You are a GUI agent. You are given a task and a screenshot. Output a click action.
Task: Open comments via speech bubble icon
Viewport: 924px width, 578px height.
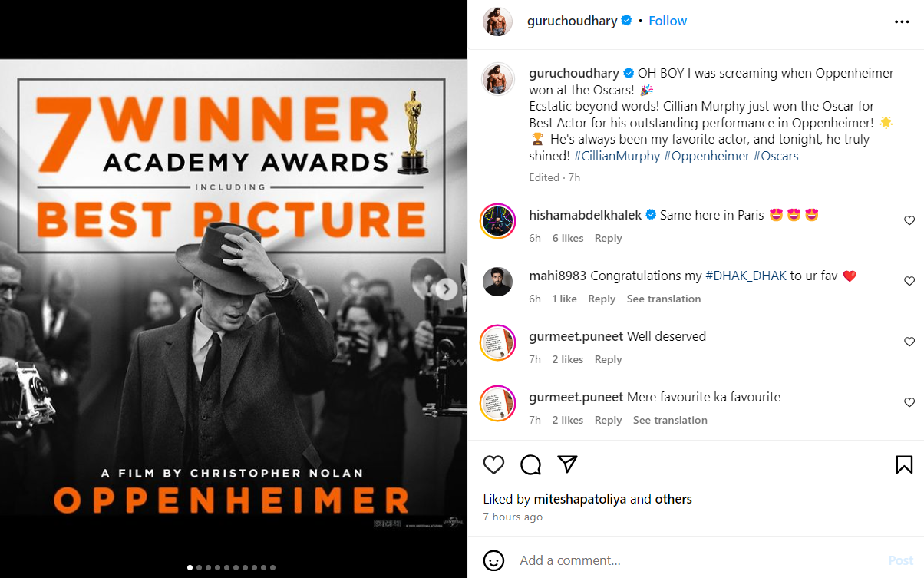[530, 464]
